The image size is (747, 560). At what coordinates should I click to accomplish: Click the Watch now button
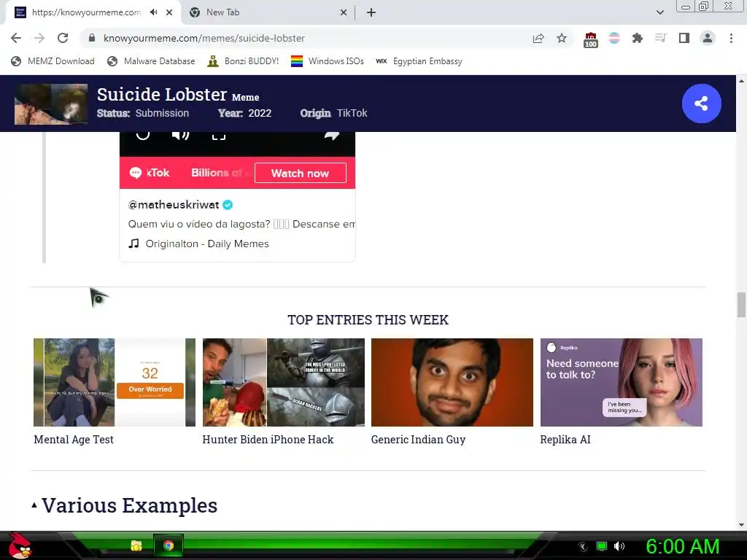point(300,173)
